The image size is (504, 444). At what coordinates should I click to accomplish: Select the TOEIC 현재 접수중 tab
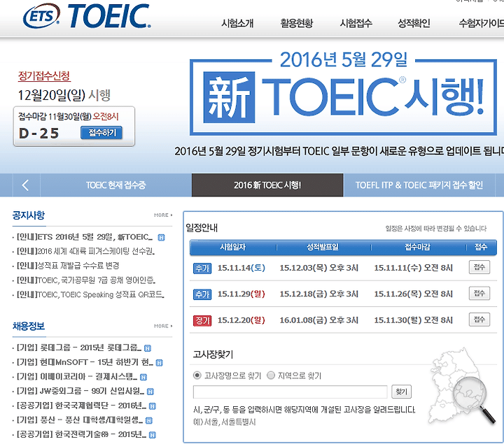(115, 185)
